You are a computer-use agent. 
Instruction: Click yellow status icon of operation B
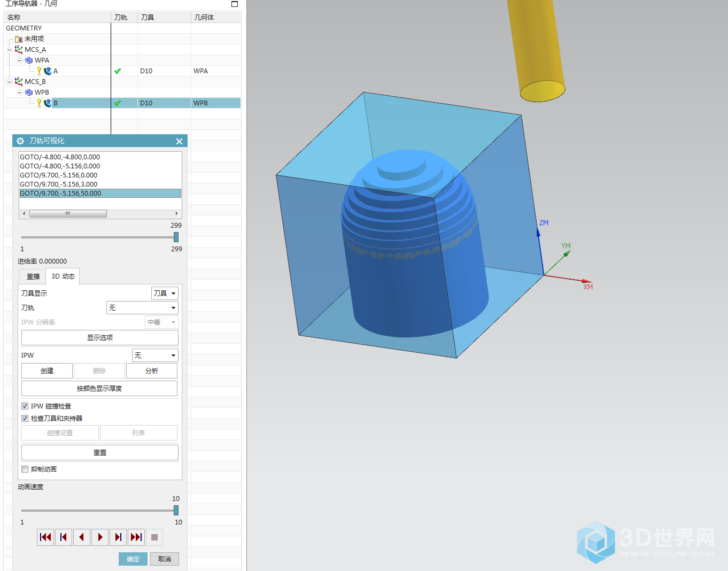point(39,103)
